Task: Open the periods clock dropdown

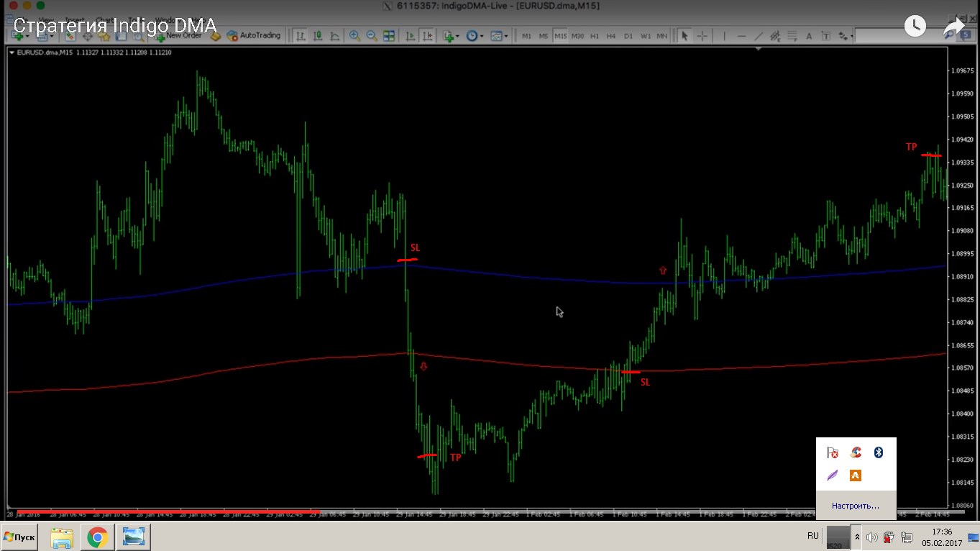Action: [x=475, y=36]
